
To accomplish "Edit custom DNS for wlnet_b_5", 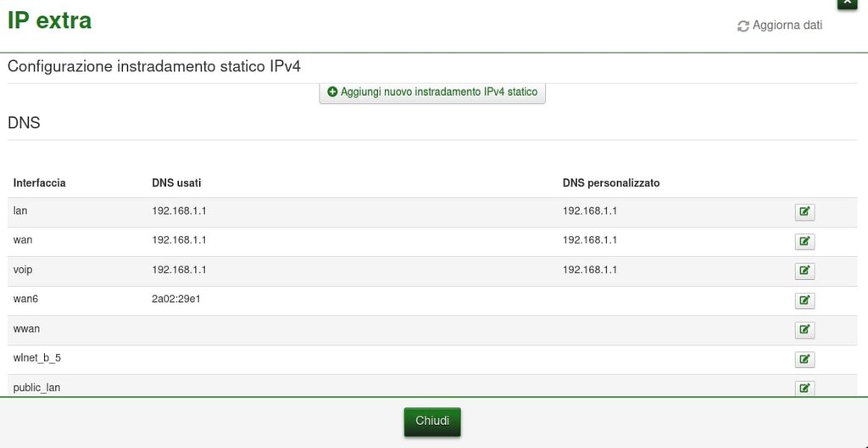I will 804,360.
